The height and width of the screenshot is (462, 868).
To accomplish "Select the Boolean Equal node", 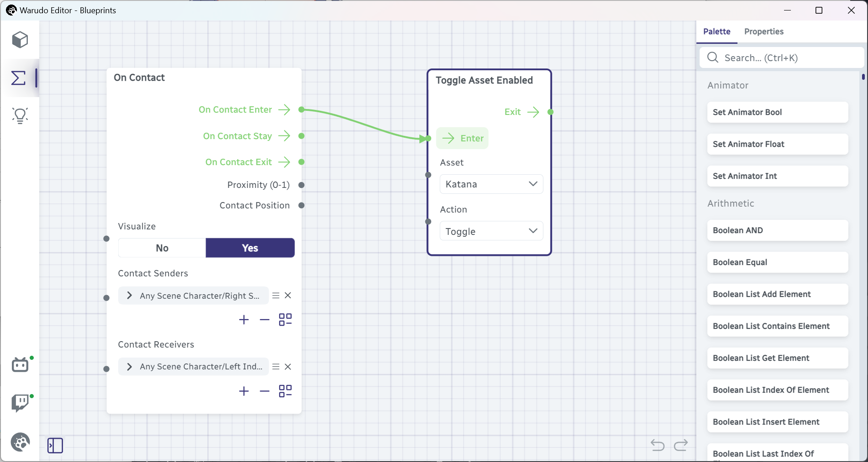I will [x=778, y=262].
